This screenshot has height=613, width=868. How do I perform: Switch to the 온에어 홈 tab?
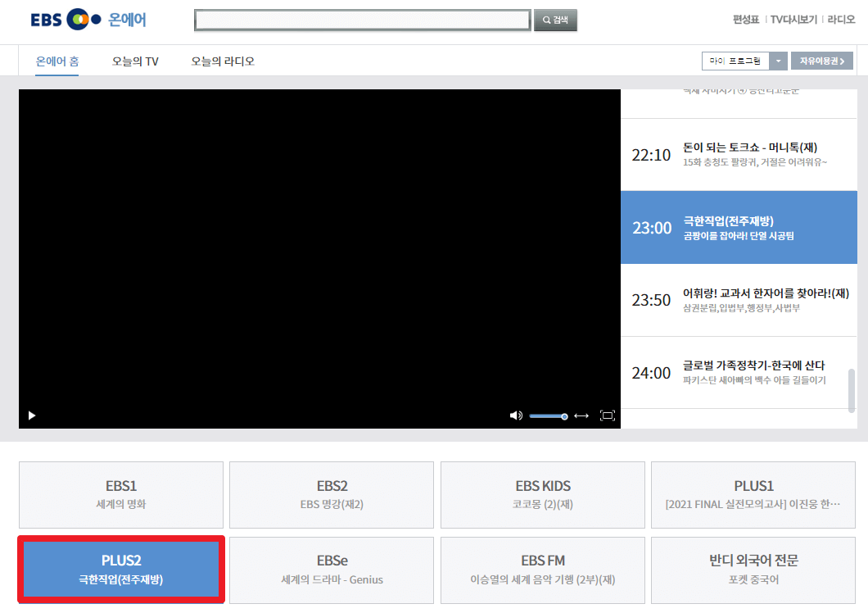click(57, 61)
